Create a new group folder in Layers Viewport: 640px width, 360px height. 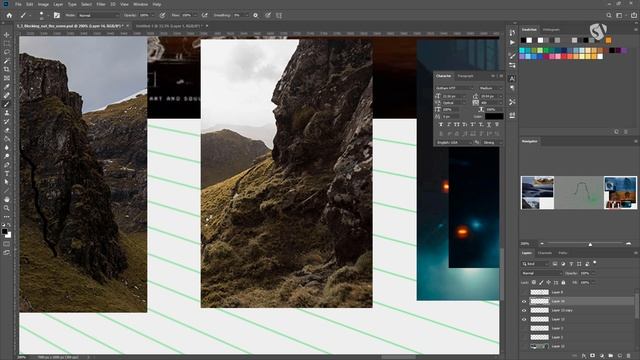click(x=611, y=356)
